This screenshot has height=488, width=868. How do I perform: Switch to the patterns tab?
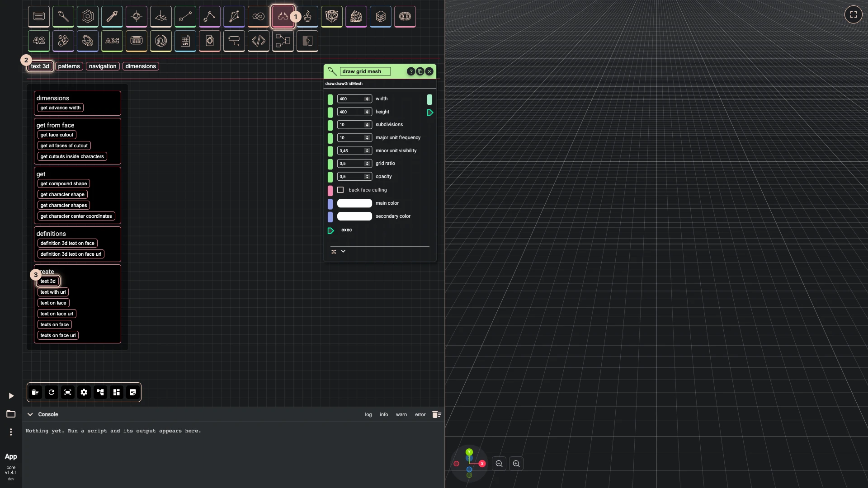(69, 66)
